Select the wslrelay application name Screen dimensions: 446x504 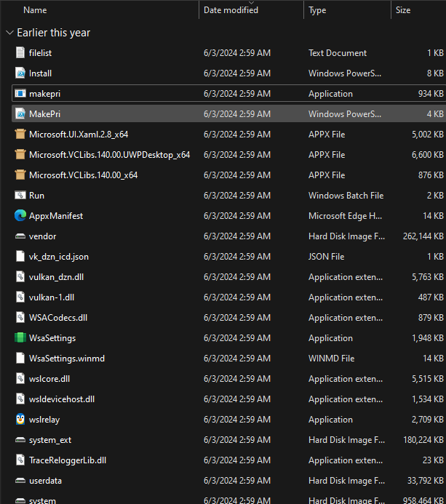(44, 420)
